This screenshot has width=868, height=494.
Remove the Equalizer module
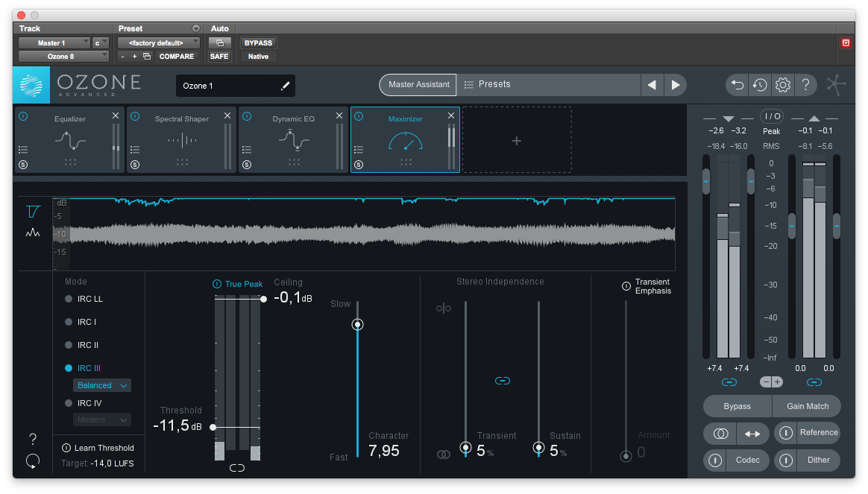[115, 115]
